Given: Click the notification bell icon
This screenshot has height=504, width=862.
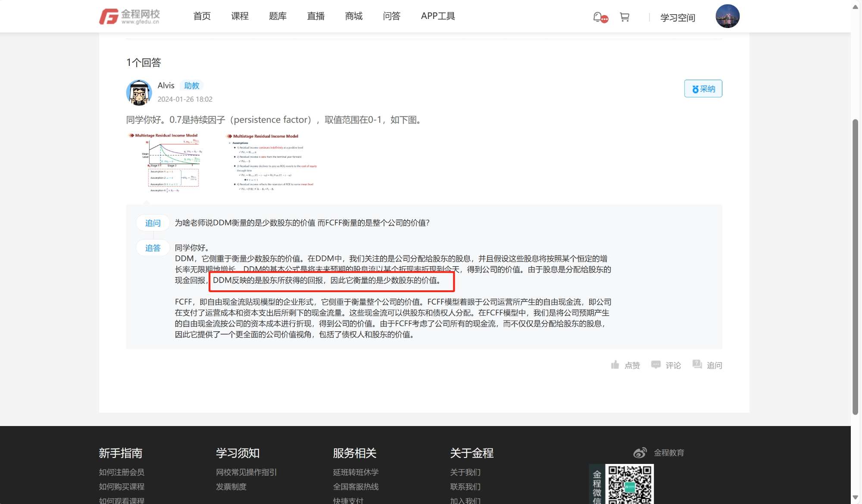Looking at the screenshot, I should (x=598, y=17).
